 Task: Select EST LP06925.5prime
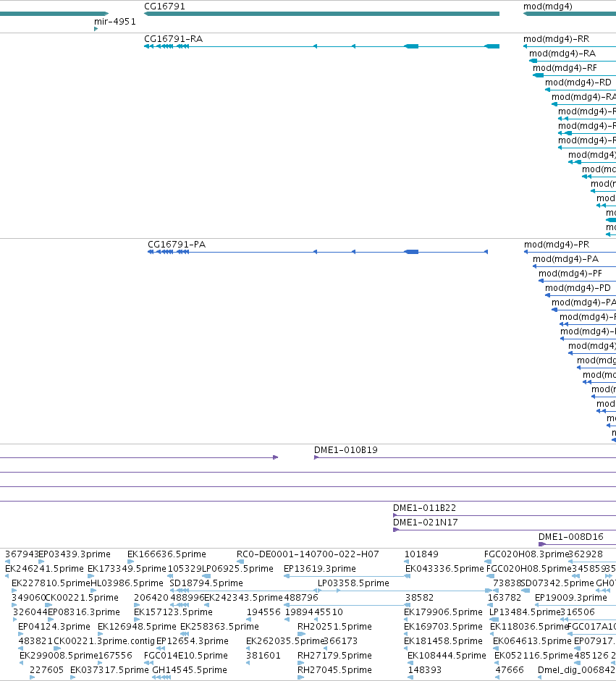coord(237,569)
